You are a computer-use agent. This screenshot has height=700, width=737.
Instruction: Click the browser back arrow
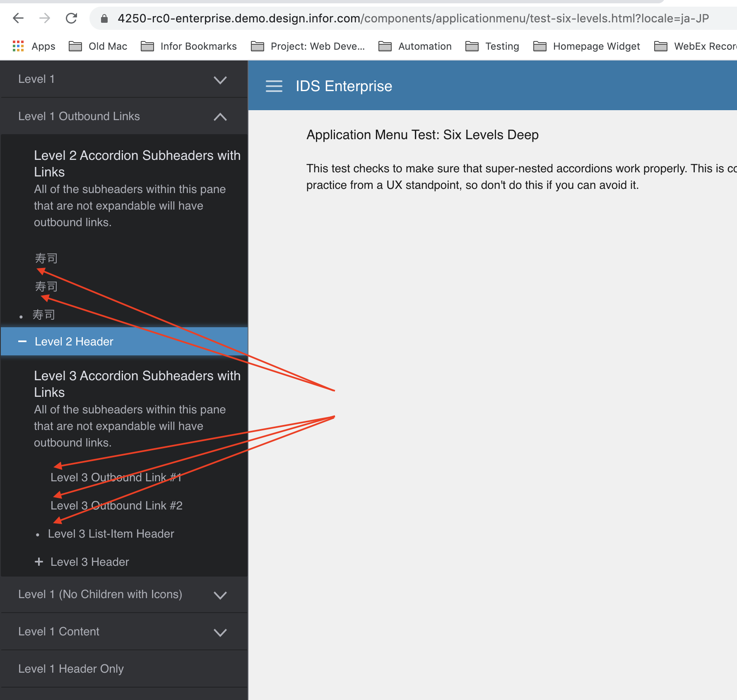[x=18, y=18]
